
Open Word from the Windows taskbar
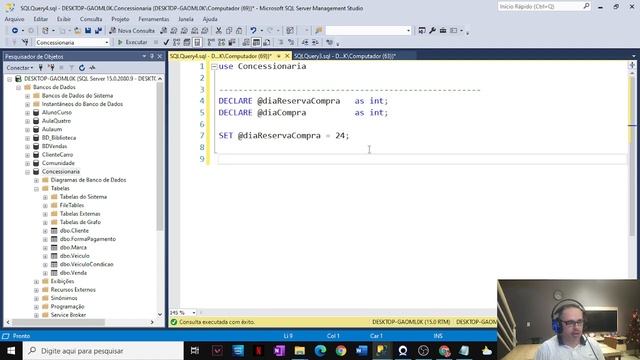362,351
